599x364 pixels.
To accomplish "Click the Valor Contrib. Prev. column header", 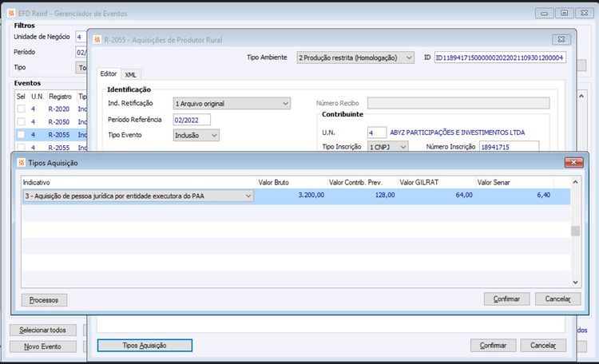I will (x=363, y=183).
